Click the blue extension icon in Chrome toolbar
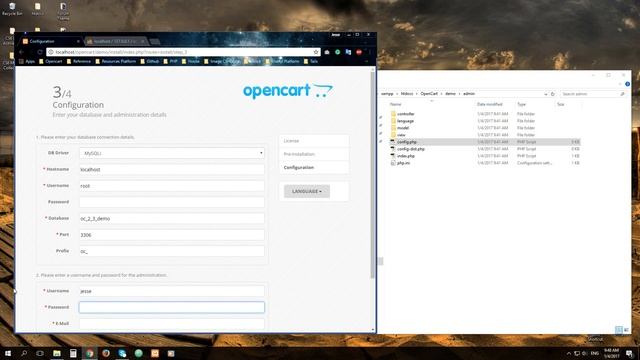 point(348,52)
